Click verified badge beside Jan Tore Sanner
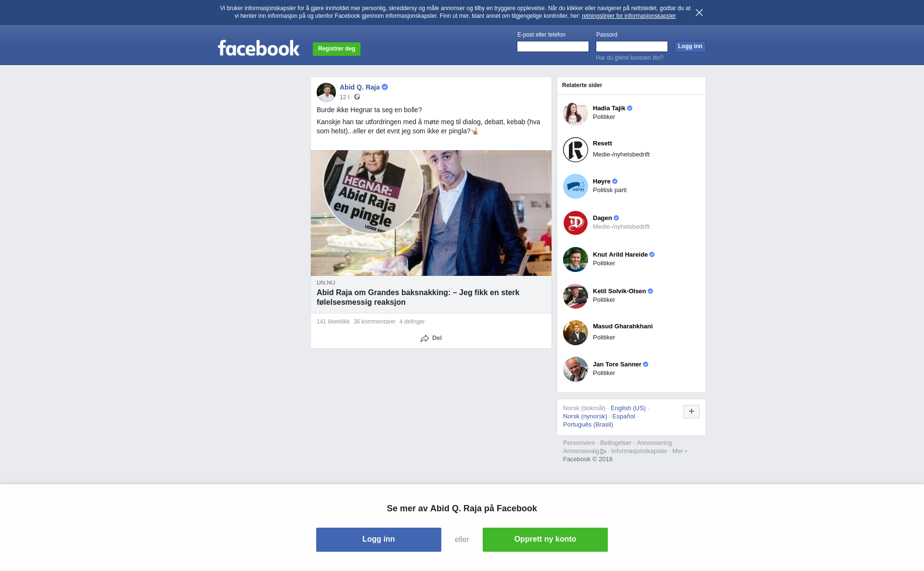This screenshot has height=571, width=924. (646, 364)
